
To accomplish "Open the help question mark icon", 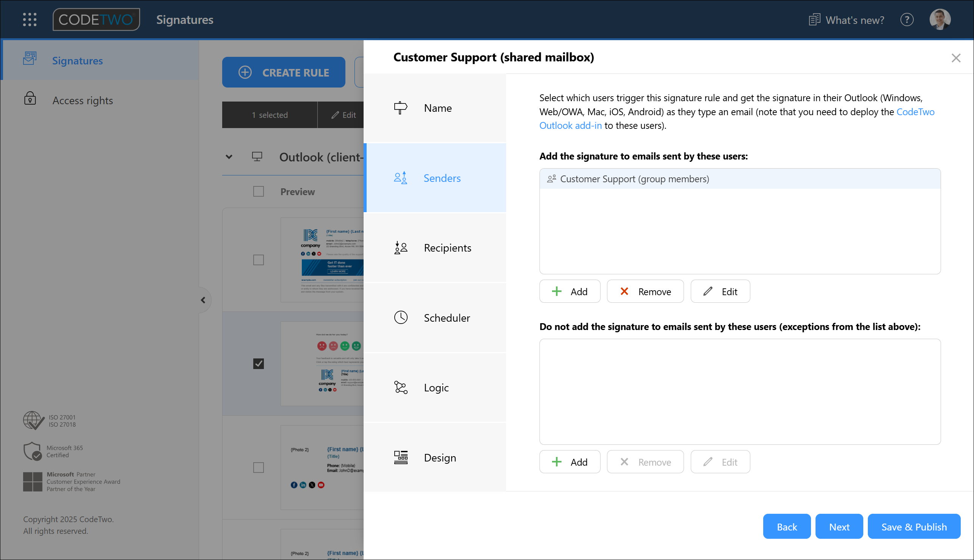I will (x=907, y=20).
